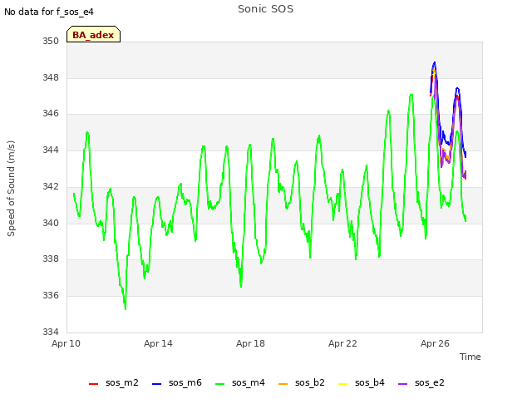Toggle sos_m2 series in legend
532x399 pixels.
(x=114, y=383)
